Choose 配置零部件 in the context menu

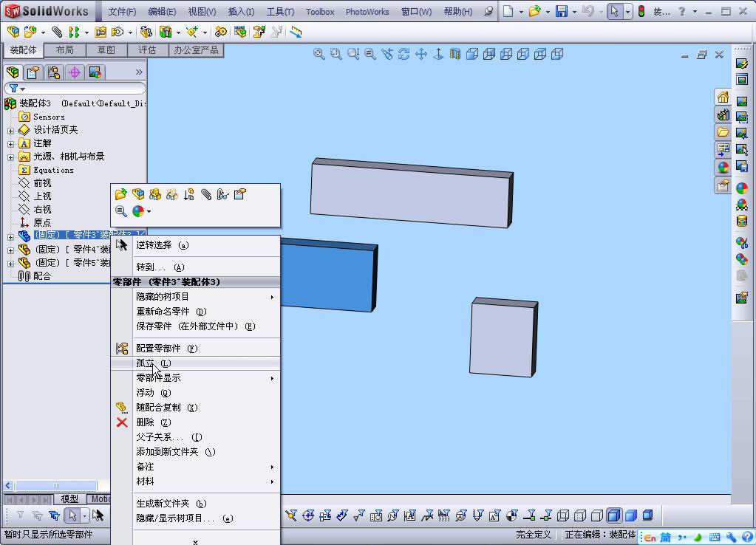click(195, 349)
